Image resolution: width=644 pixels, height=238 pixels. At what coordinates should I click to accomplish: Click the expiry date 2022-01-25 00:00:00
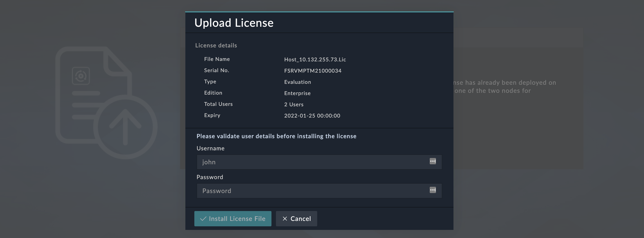coord(312,116)
